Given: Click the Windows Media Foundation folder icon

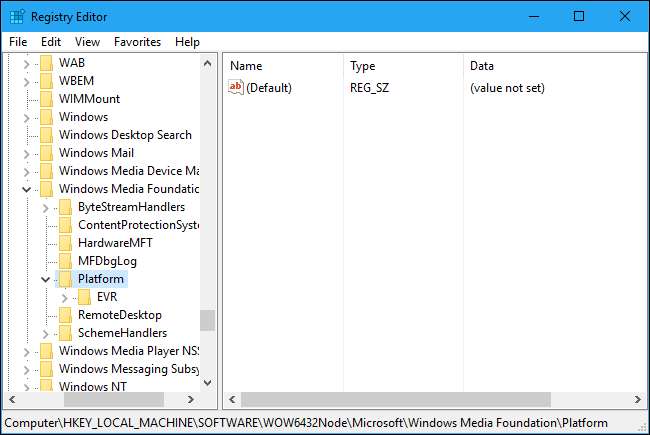Looking at the screenshot, I should click(x=46, y=189).
